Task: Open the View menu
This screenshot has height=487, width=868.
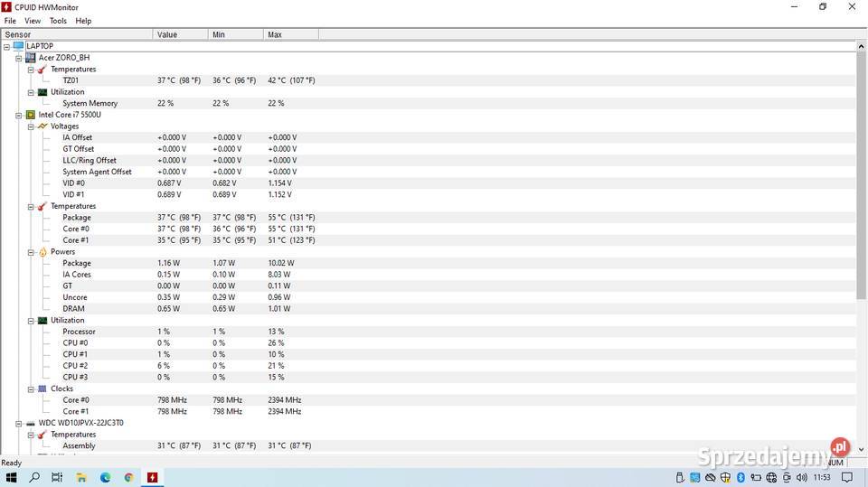Action: 33,21
